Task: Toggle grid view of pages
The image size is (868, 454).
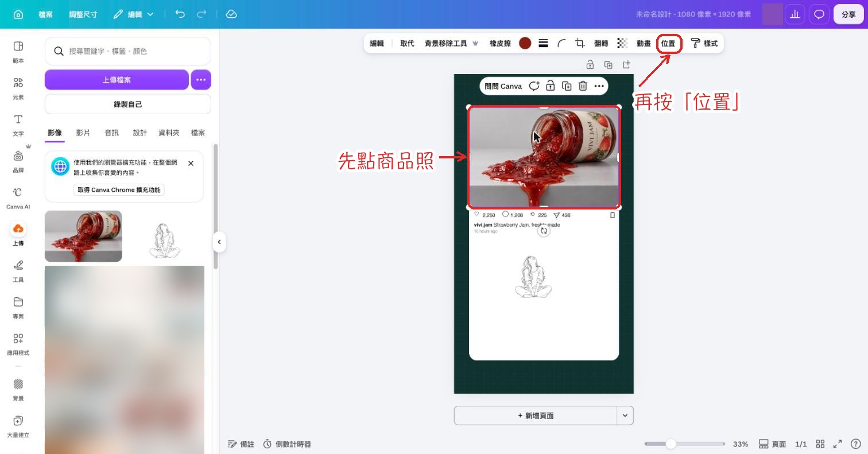Action: coord(820,444)
